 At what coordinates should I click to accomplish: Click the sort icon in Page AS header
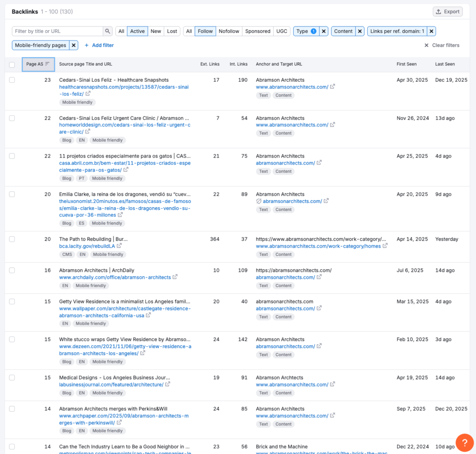coord(47,64)
